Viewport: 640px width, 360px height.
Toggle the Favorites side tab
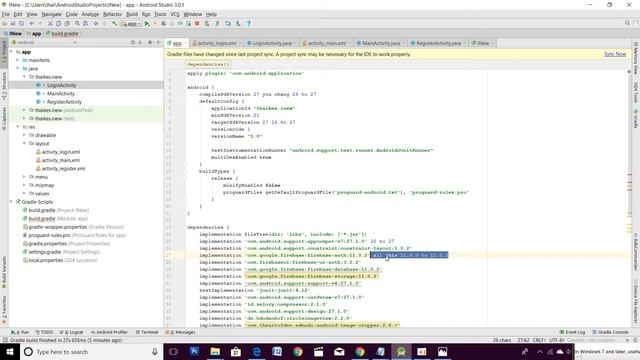coord(4,311)
